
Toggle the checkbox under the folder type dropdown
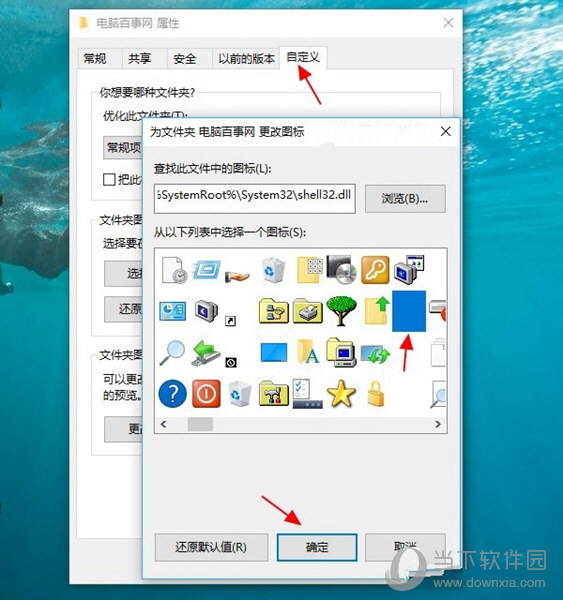[x=109, y=179]
